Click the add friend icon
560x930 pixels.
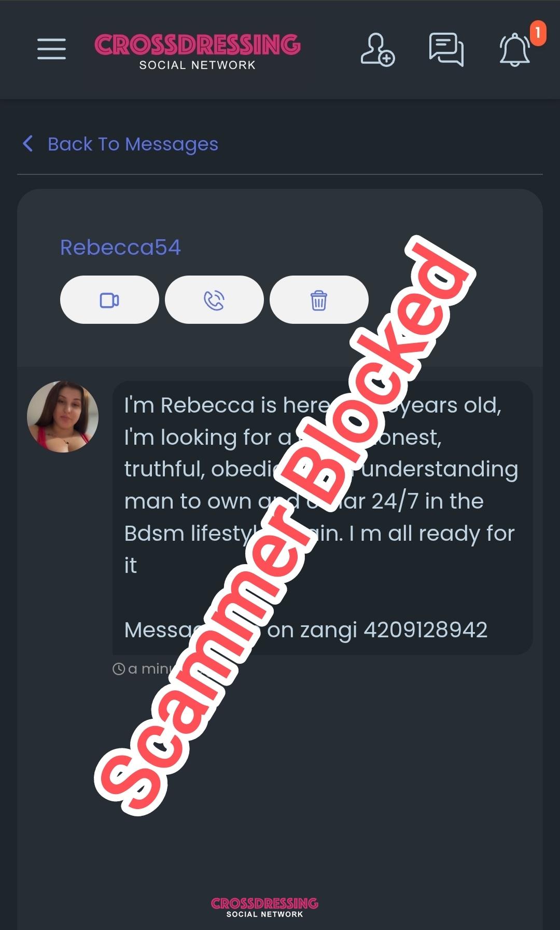coord(377,50)
